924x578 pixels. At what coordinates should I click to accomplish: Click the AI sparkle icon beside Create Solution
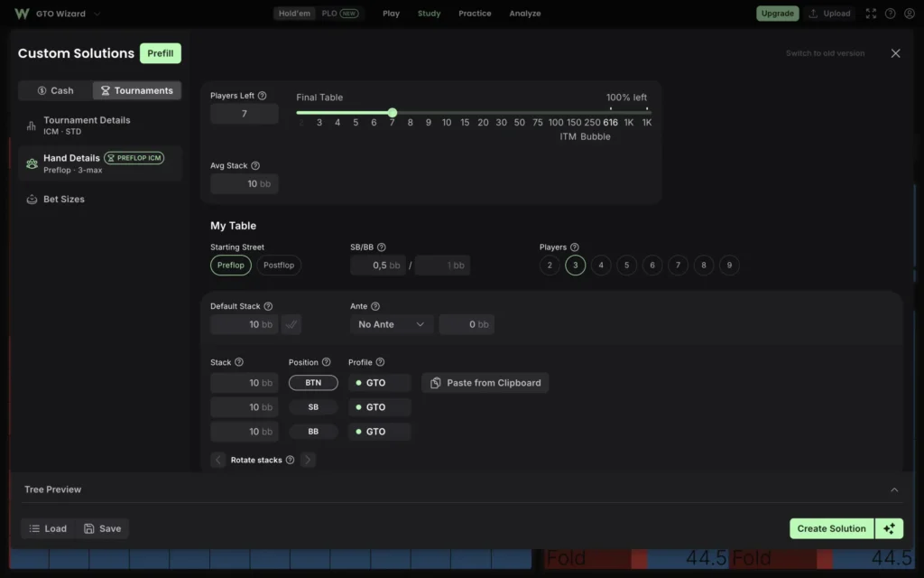pos(889,528)
